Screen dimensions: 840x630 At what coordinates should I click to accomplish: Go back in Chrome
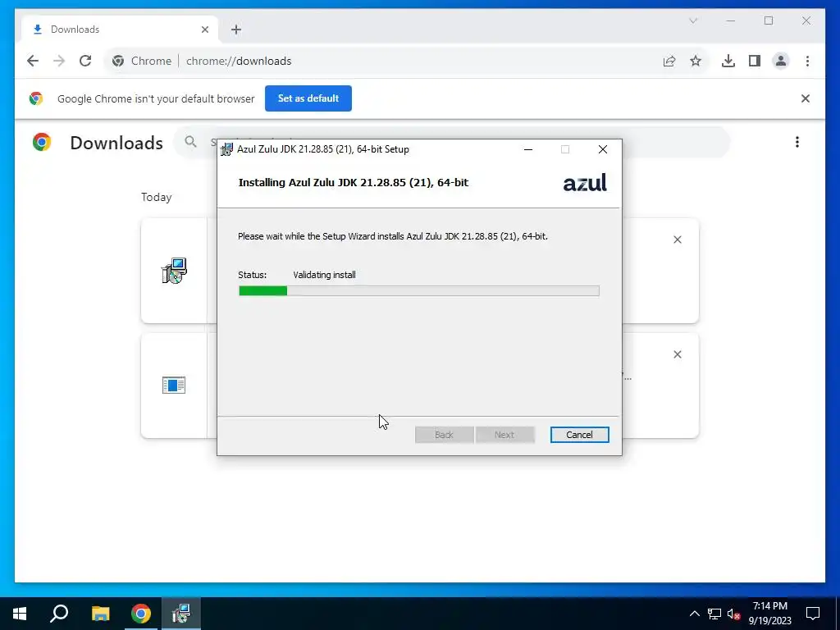(x=33, y=61)
